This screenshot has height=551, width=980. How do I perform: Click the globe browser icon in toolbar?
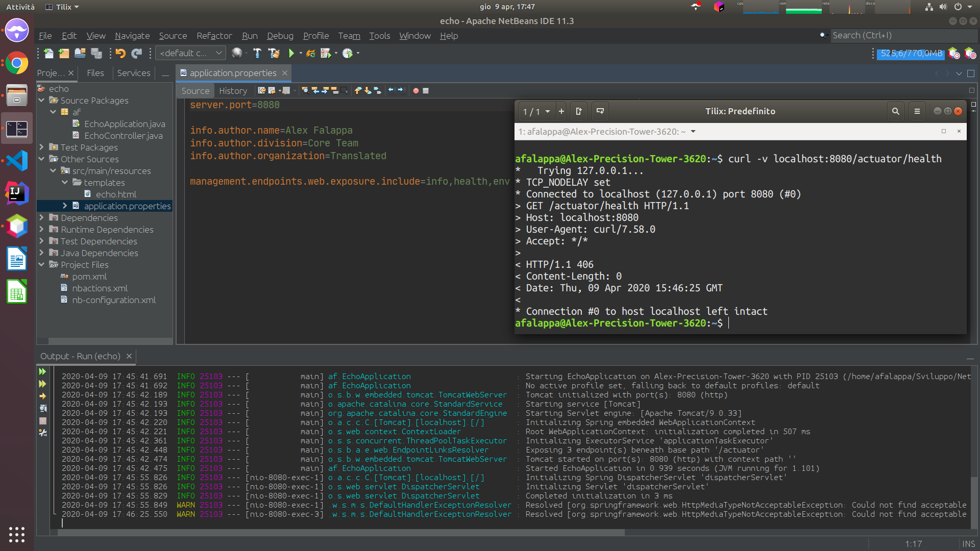[x=237, y=53]
